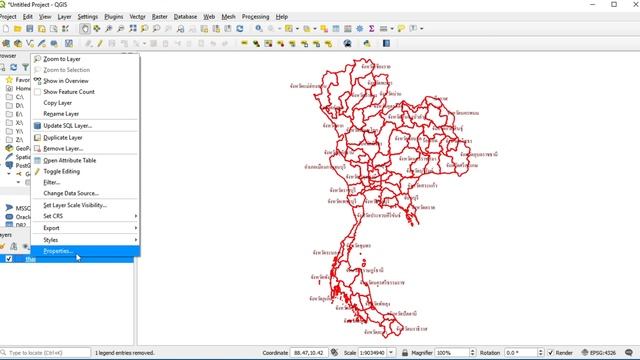This screenshot has height=360, width=640.
Task: Click the Toggle Editing pencil toolbar icon
Action: pyautogui.click(x=100, y=43)
